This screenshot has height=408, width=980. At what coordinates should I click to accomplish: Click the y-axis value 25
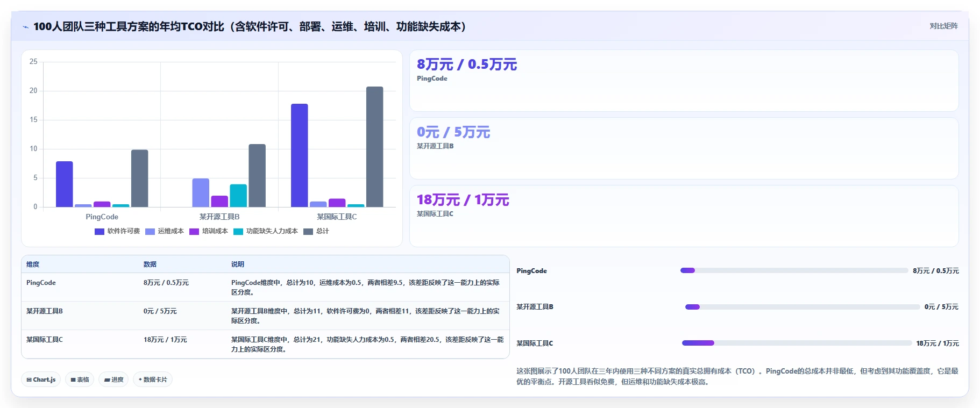33,62
